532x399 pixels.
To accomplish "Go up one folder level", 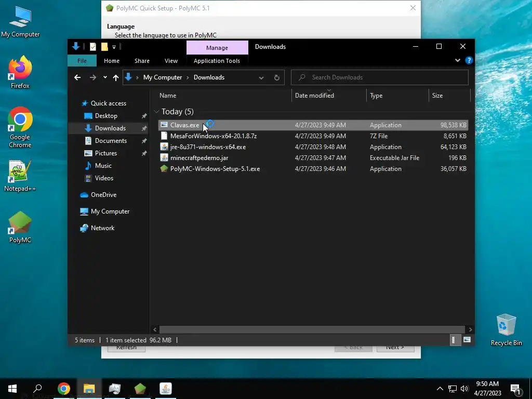I will coord(116,78).
